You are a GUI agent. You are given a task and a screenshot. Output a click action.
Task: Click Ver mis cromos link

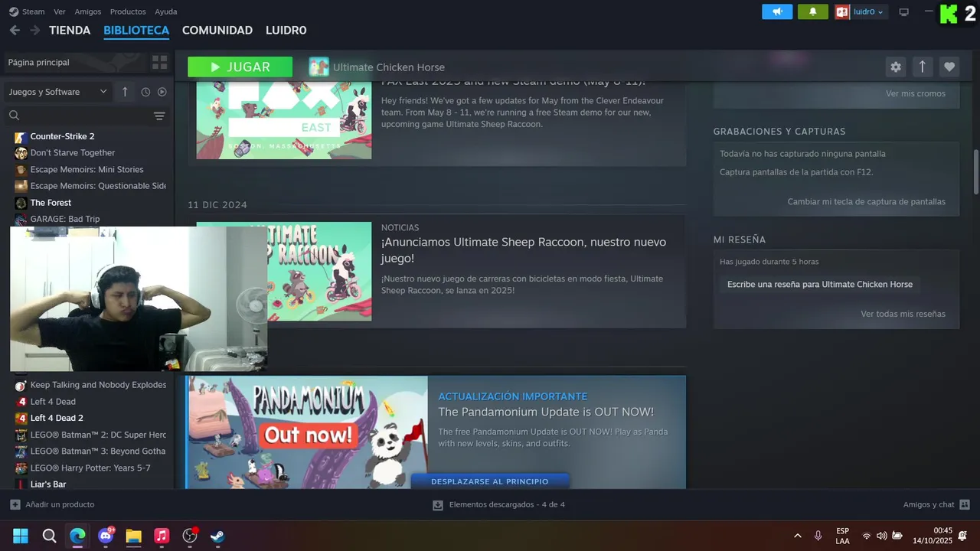tap(916, 93)
